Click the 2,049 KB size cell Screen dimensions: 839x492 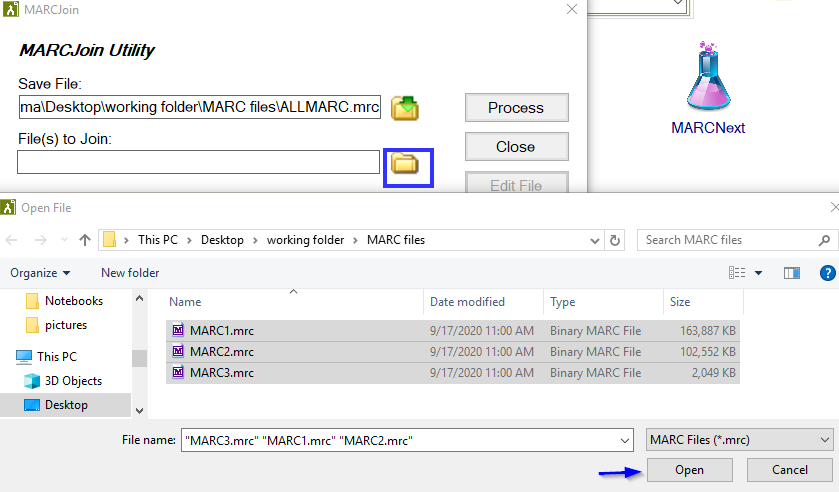coord(713,373)
